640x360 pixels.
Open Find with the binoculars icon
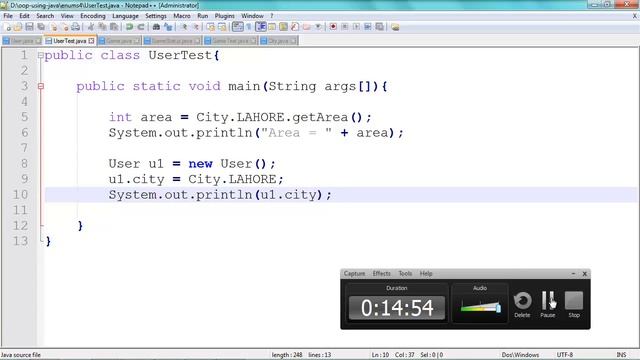pos(156,27)
